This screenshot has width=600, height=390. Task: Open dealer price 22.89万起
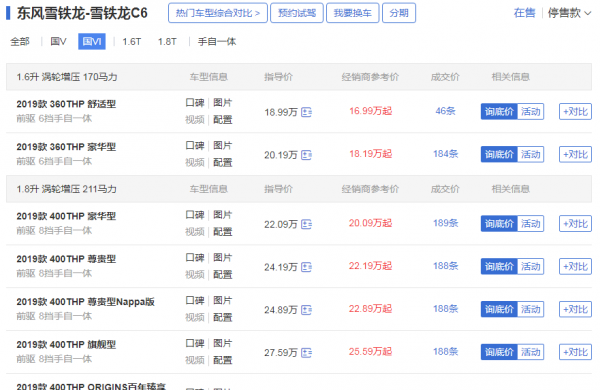pos(370,309)
